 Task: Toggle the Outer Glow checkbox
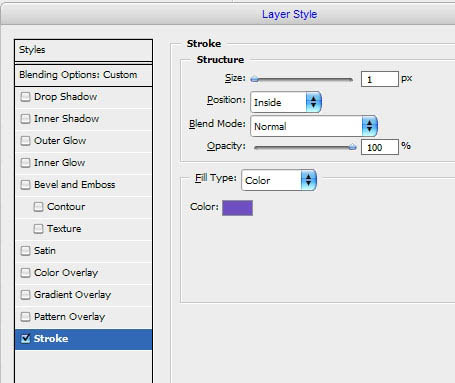25,141
